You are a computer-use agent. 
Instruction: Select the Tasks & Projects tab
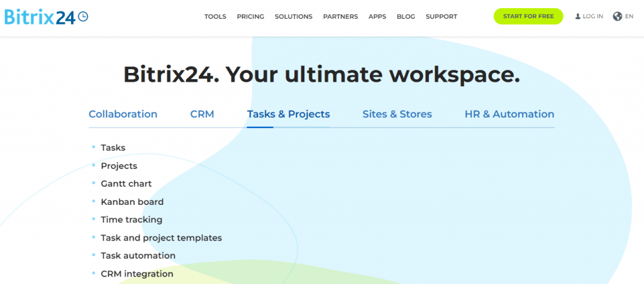pyautogui.click(x=288, y=114)
